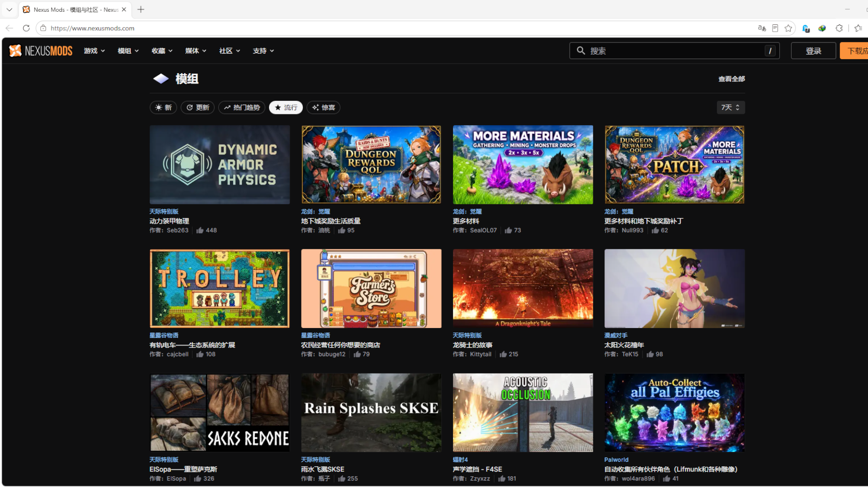Select the 流行 filter tab
The height and width of the screenshot is (488, 868).
[286, 108]
